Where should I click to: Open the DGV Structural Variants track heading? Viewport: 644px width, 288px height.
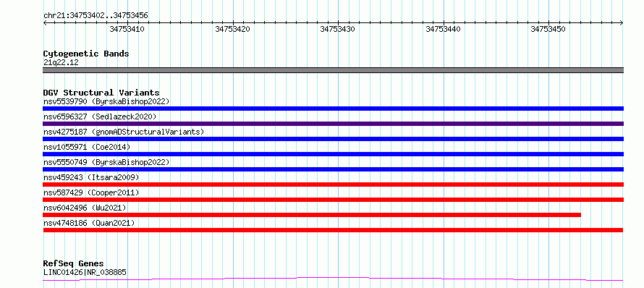pos(101,93)
